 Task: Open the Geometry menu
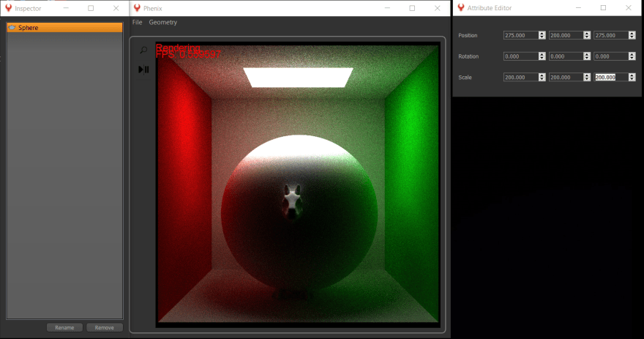[x=162, y=23]
